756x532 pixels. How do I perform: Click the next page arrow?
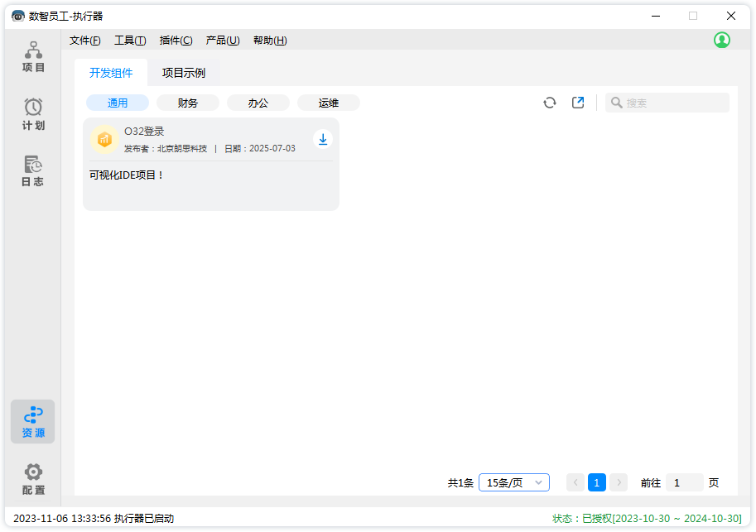(x=619, y=482)
